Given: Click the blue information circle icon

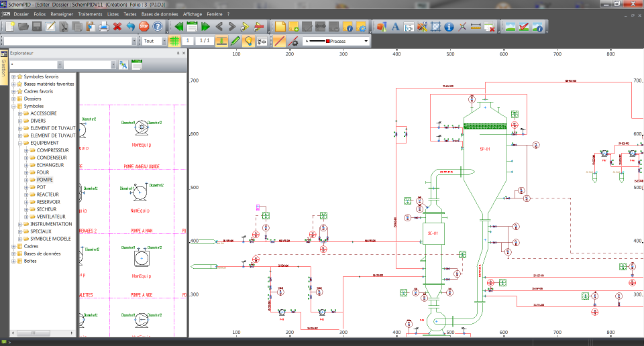Looking at the screenshot, I should click(x=449, y=27).
